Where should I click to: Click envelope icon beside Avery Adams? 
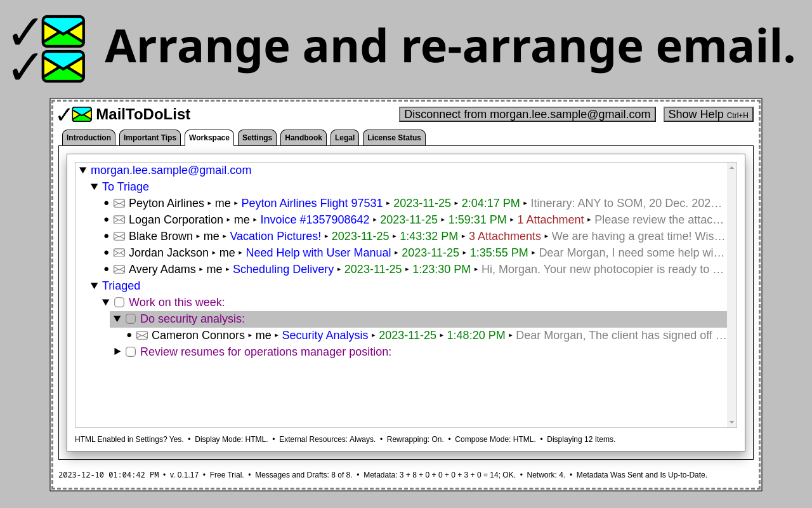click(119, 269)
